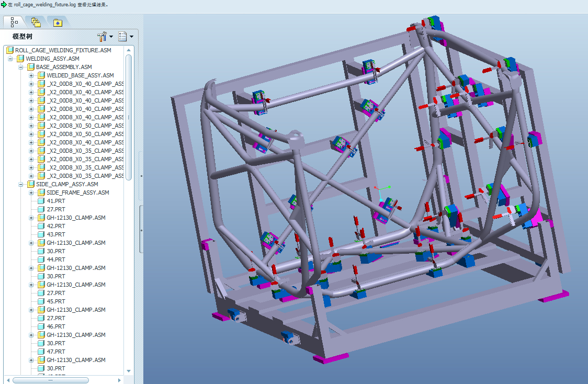Open the Folder Browser navigator tab

[36, 22]
